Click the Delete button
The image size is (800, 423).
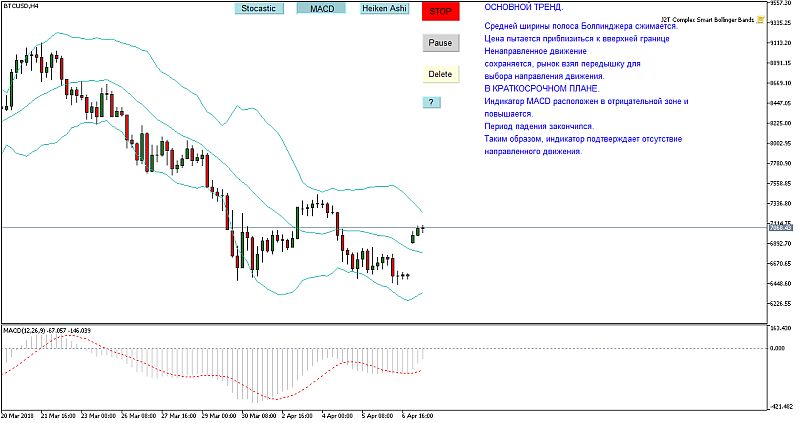point(440,74)
